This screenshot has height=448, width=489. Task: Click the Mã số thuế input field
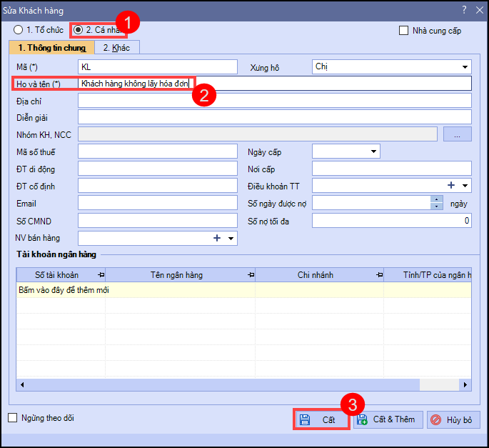tap(157, 151)
